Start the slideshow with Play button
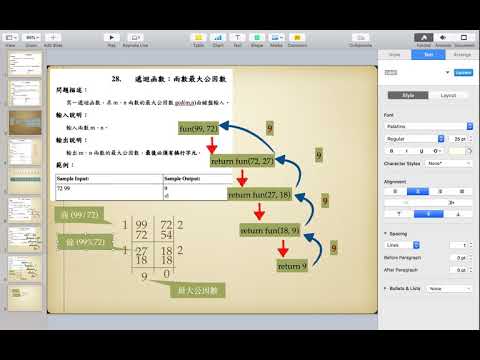480x360 pixels. point(112,38)
